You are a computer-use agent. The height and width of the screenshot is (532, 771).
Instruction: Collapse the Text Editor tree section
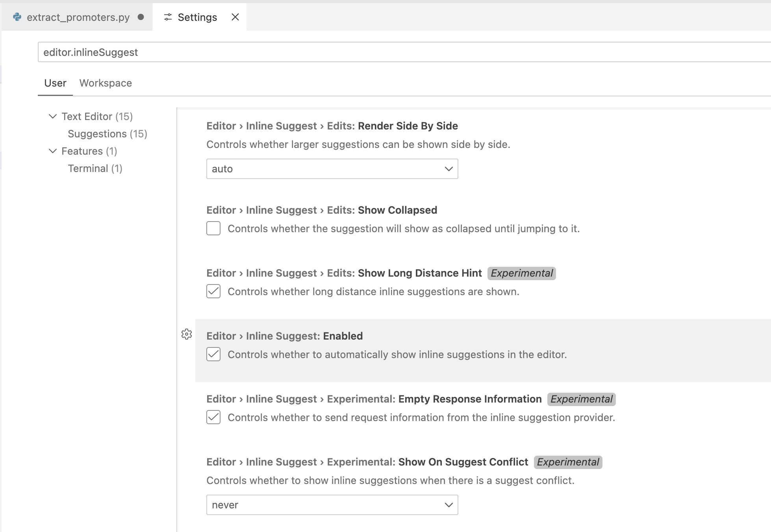pos(52,116)
